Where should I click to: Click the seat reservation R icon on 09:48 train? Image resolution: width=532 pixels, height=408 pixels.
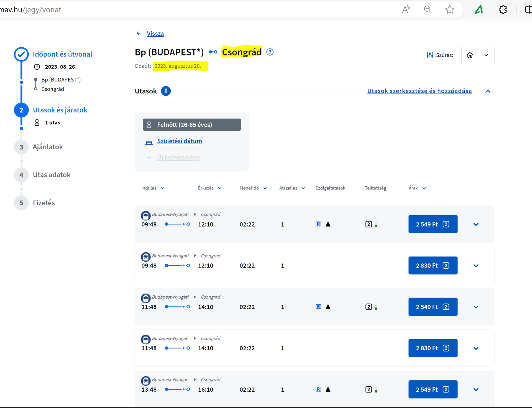click(x=318, y=224)
